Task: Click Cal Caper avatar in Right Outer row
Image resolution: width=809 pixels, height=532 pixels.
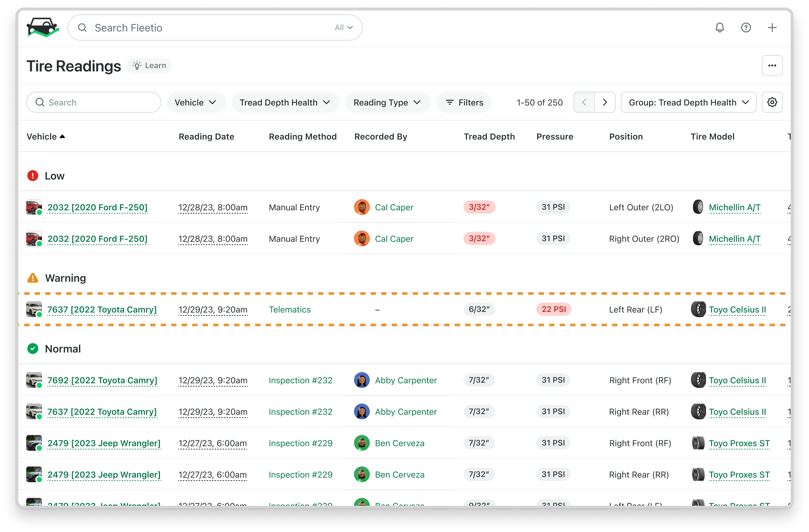Action: click(x=362, y=238)
